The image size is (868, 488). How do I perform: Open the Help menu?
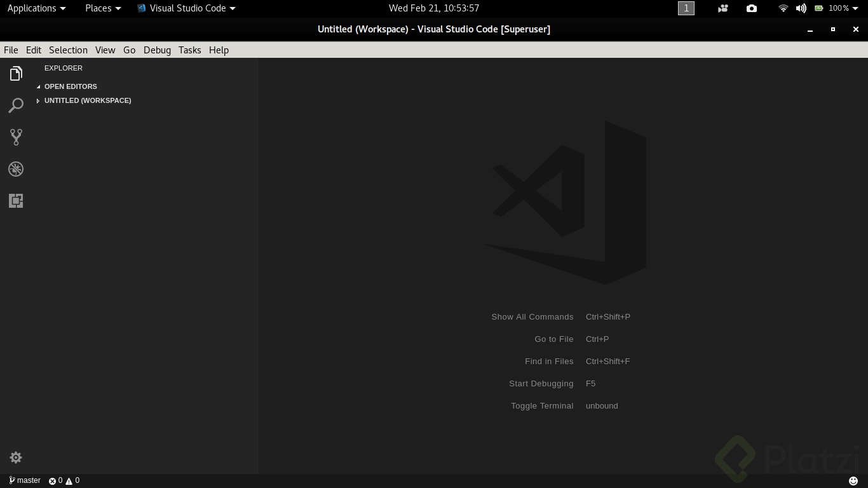pyautogui.click(x=219, y=50)
